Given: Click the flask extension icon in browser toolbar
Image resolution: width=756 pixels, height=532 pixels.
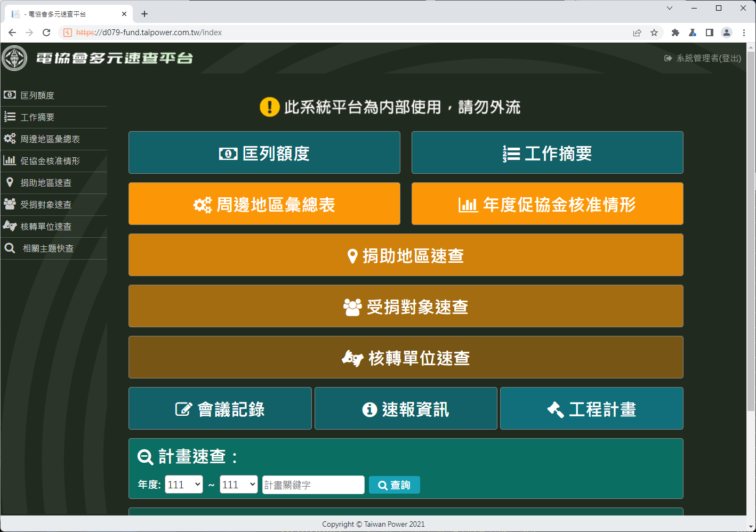Looking at the screenshot, I should point(693,33).
